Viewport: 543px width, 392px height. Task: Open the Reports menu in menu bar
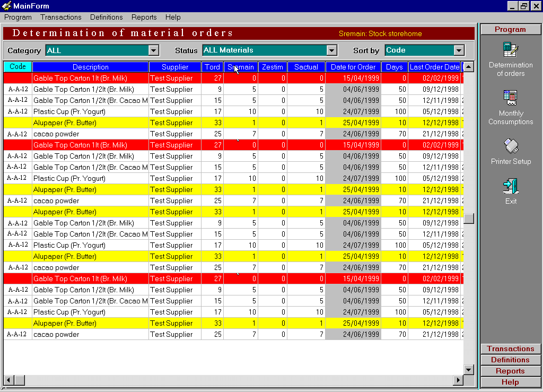[x=144, y=18]
